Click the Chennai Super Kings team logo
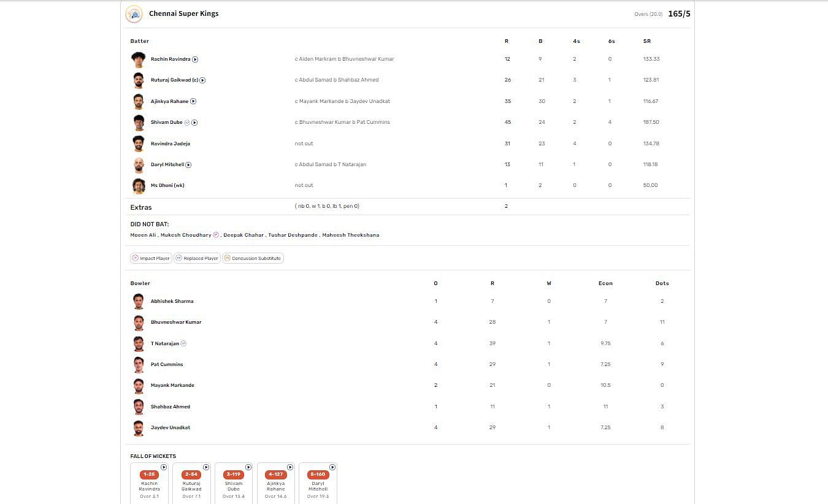This screenshot has width=828, height=504. pos(134,14)
